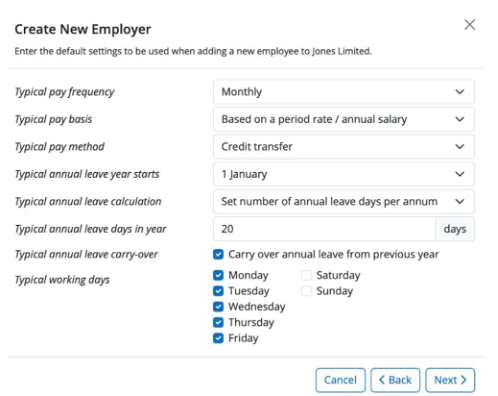The width and height of the screenshot is (498, 396).
Task: Uncheck carry over annual leave checkbox
Action: click(218, 255)
